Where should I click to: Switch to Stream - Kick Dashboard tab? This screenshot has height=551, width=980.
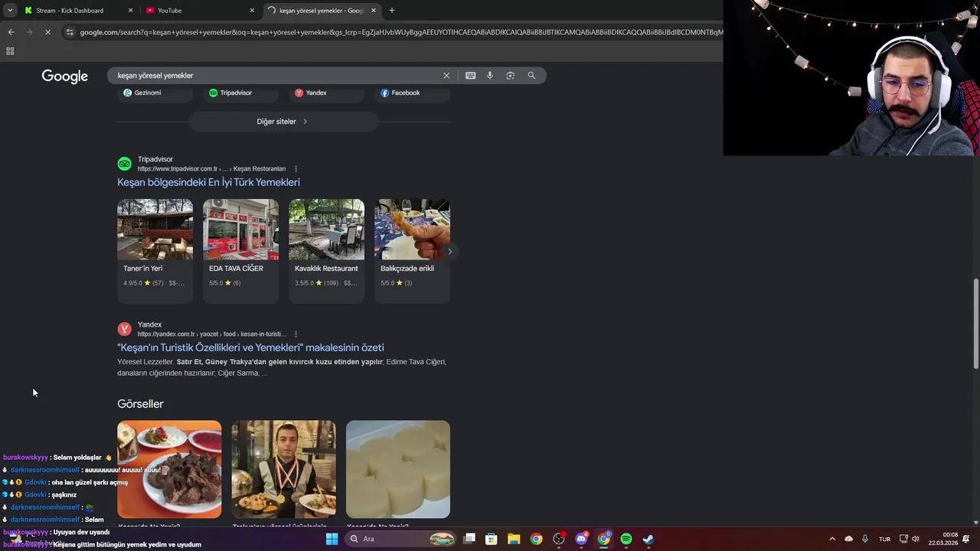pos(77,11)
